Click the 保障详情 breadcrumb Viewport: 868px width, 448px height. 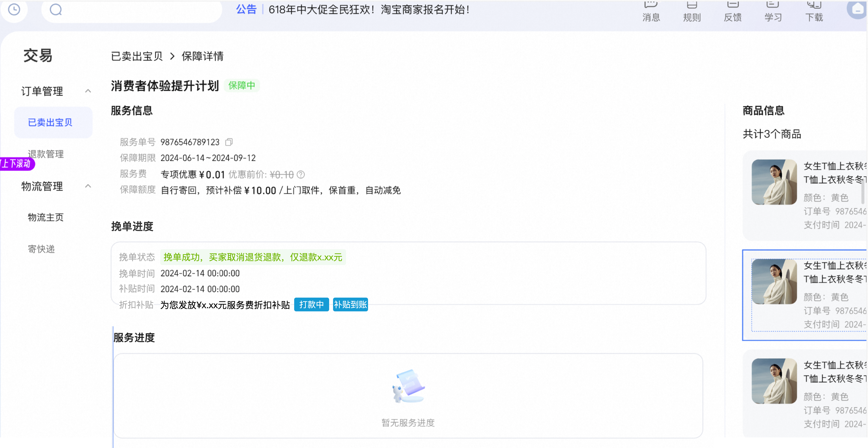[202, 56]
